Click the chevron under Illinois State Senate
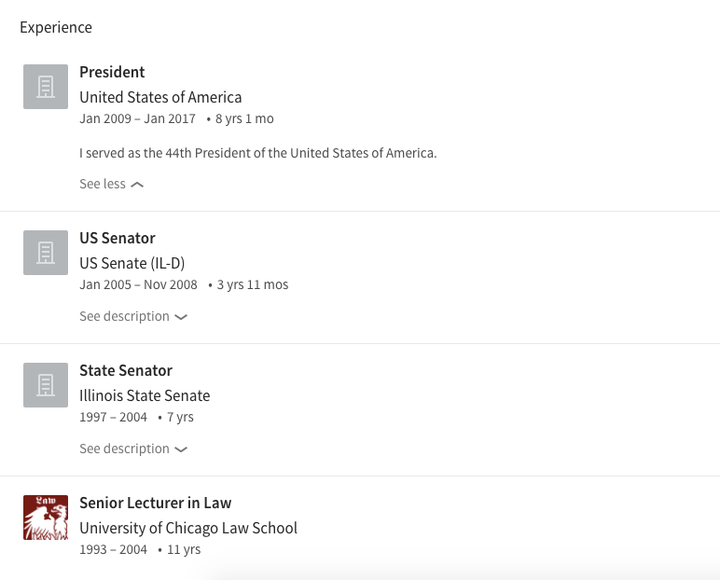Screen dimensions: 720x580 pos(181,449)
